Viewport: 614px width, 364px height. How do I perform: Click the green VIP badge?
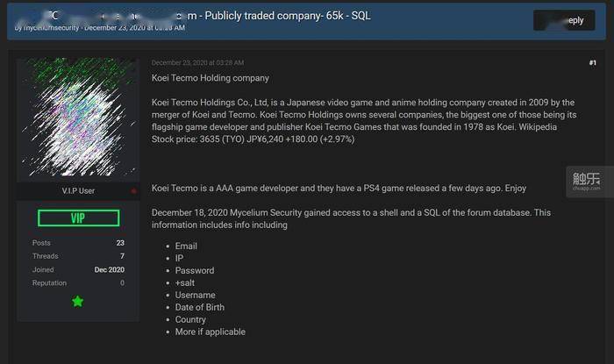pyautogui.click(x=79, y=218)
